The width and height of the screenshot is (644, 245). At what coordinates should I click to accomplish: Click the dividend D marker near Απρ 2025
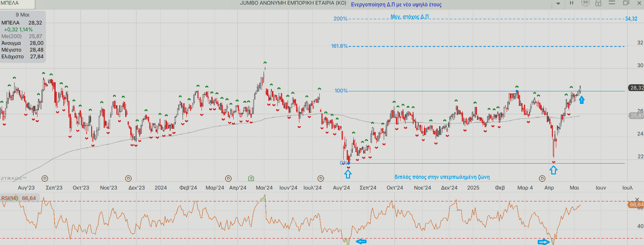tap(542, 178)
